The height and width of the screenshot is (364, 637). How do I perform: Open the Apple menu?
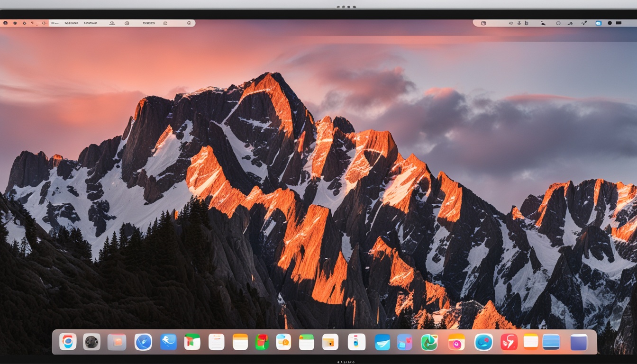point(5,22)
